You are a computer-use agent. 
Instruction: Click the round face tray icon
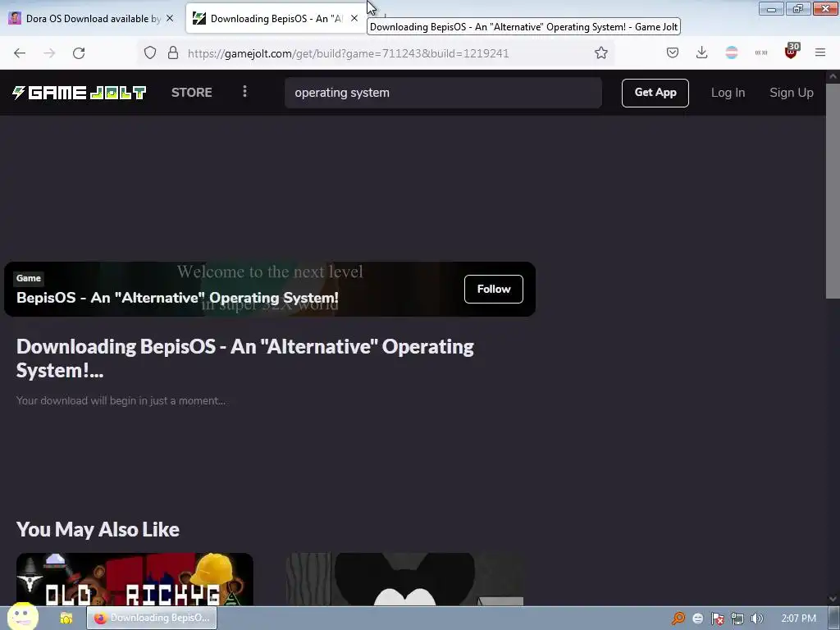coord(697,619)
